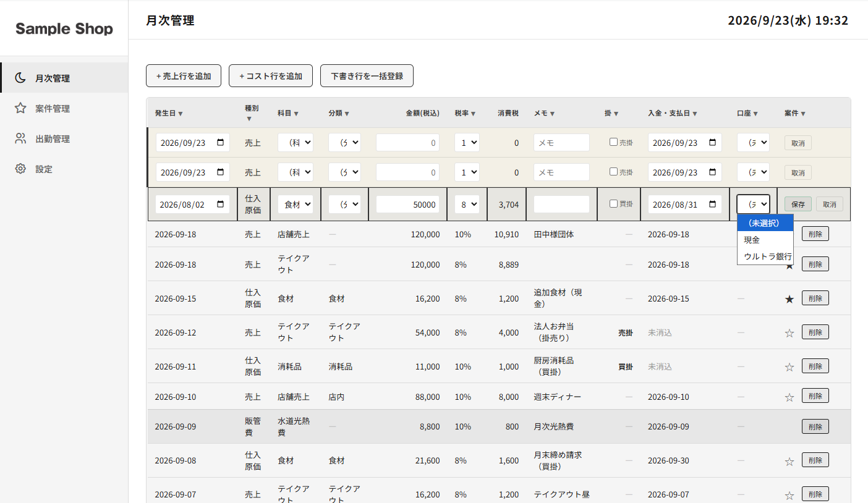
Task: Click the amount field showing 50000
Action: [x=408, y=205]
